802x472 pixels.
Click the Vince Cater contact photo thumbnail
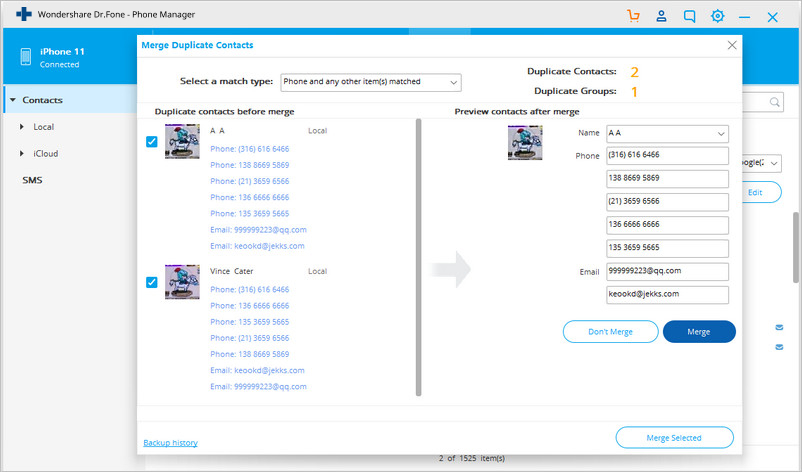click(x=182, y=282)
